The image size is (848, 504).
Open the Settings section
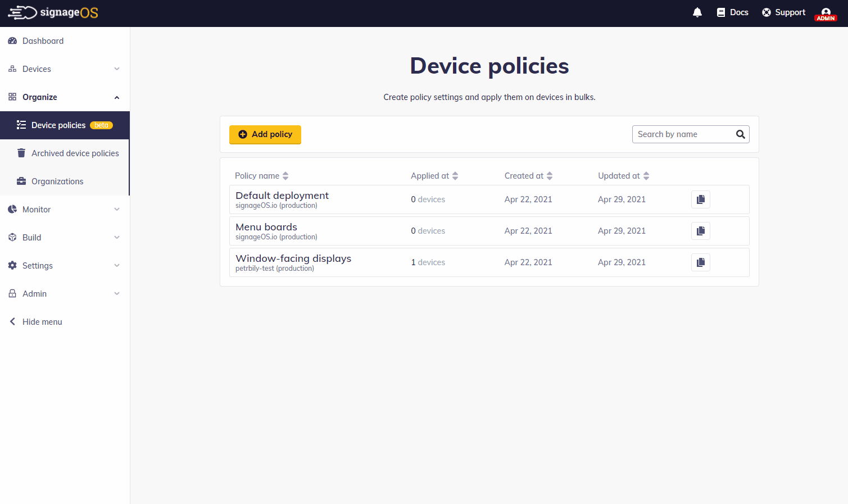[x=116, y=265]
